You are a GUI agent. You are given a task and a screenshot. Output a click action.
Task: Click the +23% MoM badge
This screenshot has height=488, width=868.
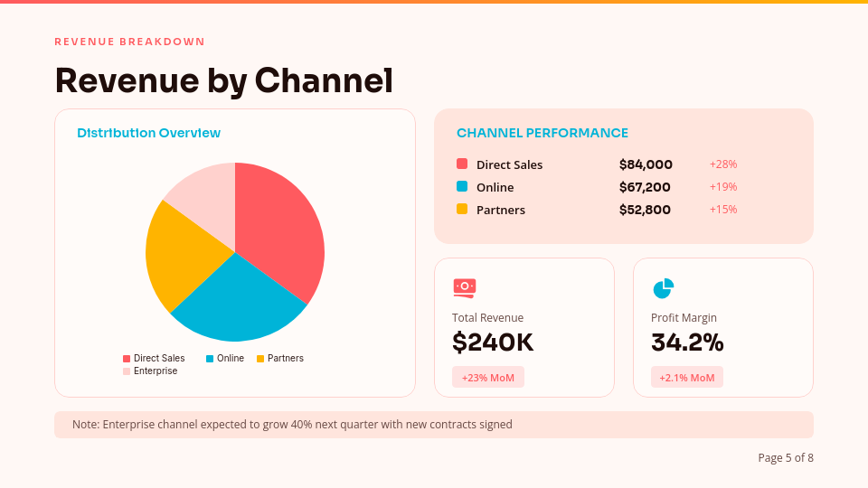click(488, 378)
